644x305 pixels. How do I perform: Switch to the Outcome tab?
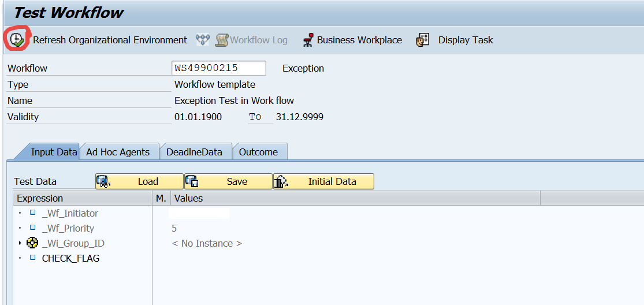click(258, 152)
